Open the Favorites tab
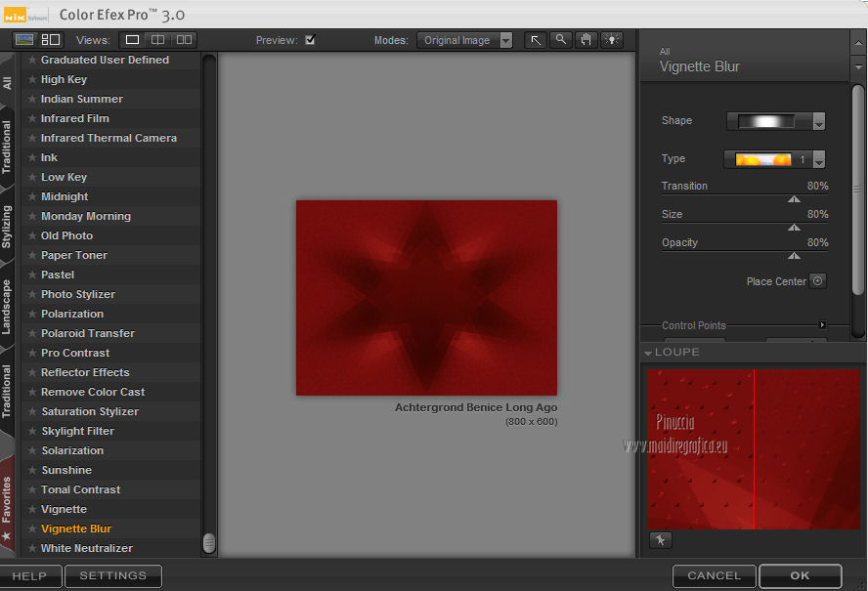Image resolution: width=868 pixels, height=591 pixels. click(7, 506)
